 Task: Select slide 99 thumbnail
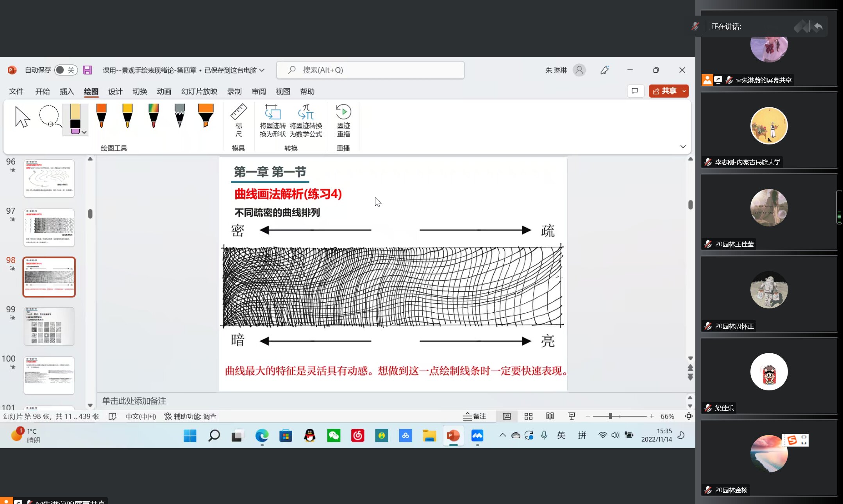coord(49,326)
